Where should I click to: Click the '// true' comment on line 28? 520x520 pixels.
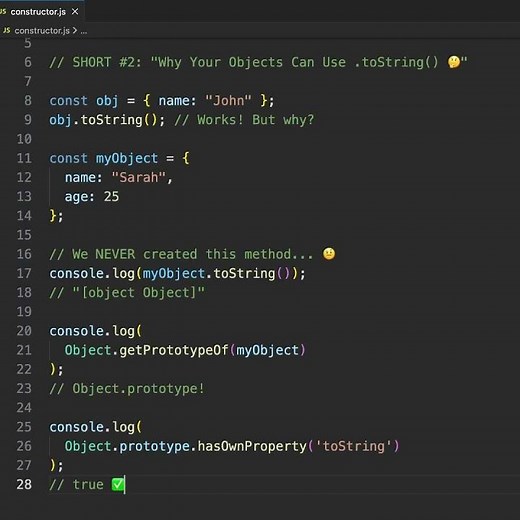pyautogui.click(x=76, y=485)
